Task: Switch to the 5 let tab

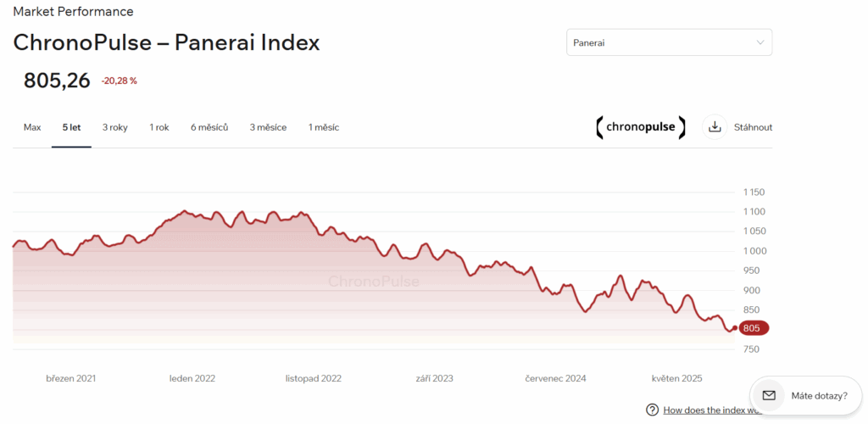Action: point(71,127)
